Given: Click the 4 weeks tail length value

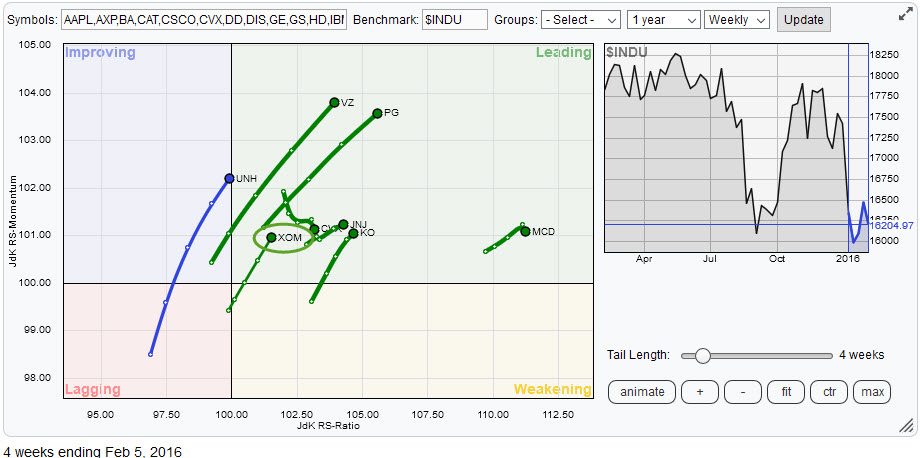Looking at the screenshot, I should (x=861, y=355).
